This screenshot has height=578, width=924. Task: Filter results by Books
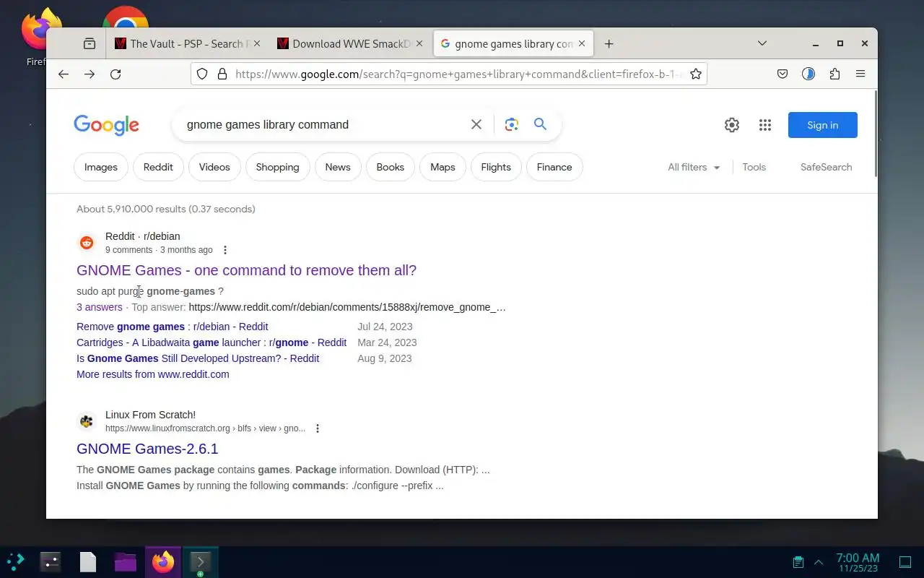pos(390,167)
